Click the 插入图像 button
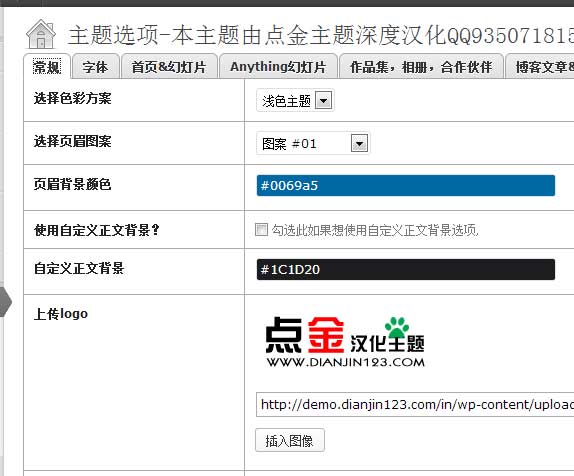574x476 pixels. point(290,440)
